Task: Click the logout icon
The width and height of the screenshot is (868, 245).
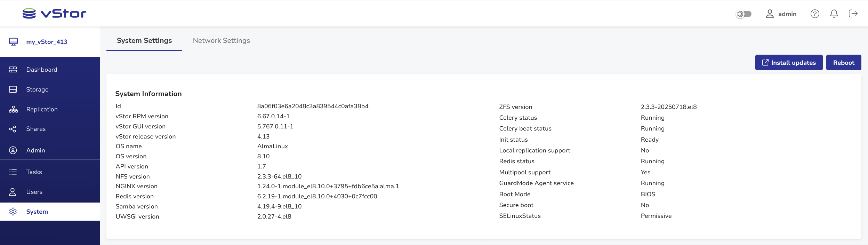Action: (x=853, y=14)
